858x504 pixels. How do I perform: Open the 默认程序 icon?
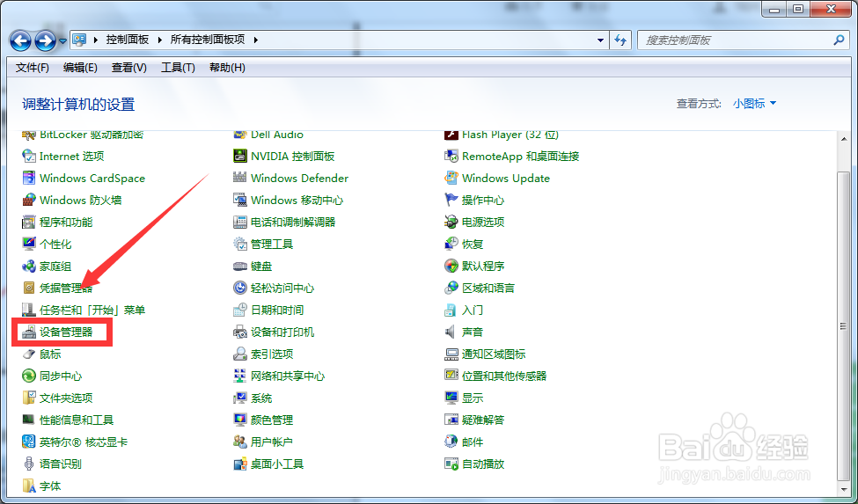click(x=451, y=267)
